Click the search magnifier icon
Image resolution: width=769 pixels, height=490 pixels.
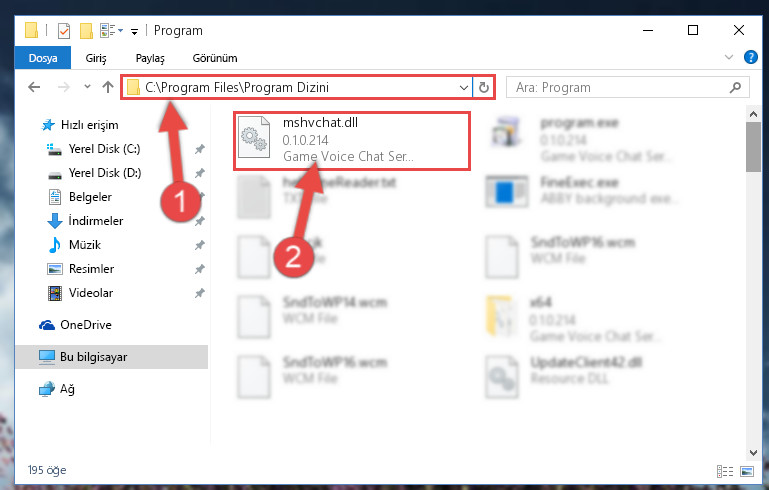(x=735, y=87)
